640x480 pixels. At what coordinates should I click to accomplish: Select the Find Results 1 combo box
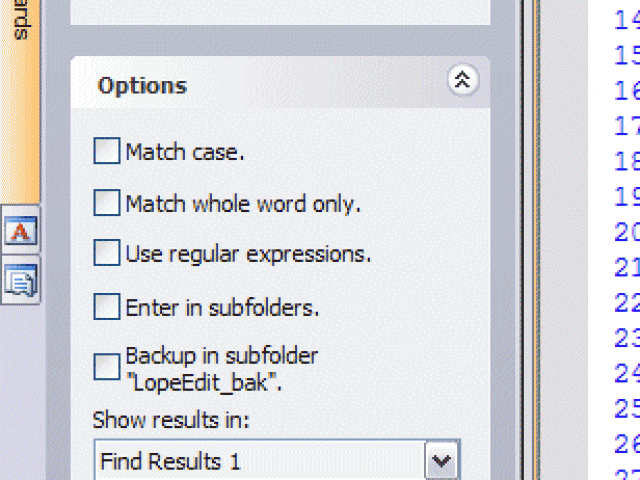277,460
